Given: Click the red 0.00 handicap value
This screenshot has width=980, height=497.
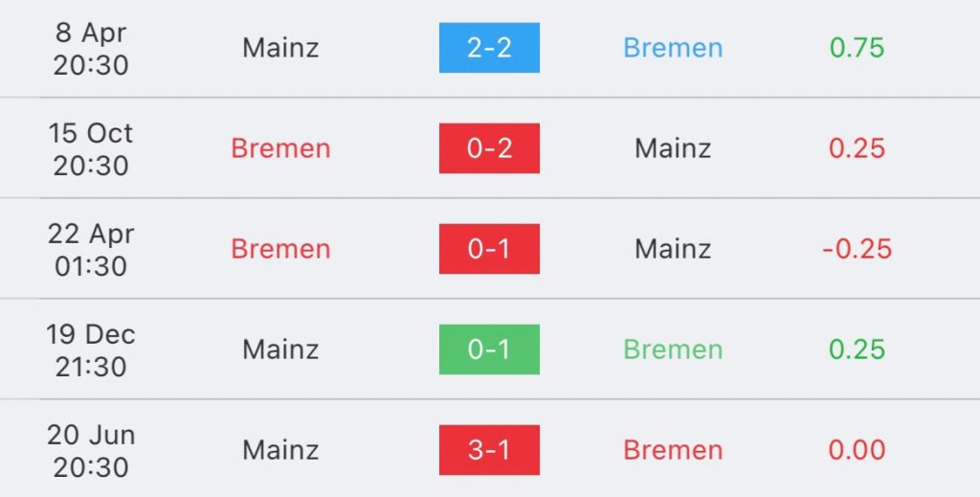Looking at the screenshot, I should [857, 451].
